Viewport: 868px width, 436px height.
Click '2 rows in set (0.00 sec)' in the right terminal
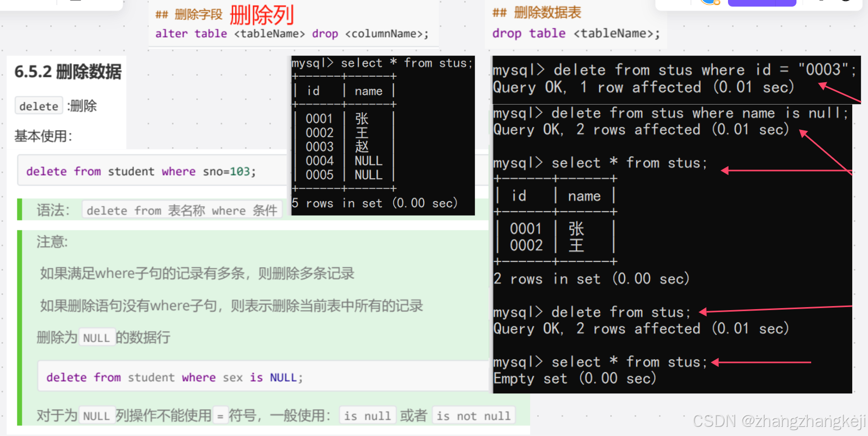592,279
